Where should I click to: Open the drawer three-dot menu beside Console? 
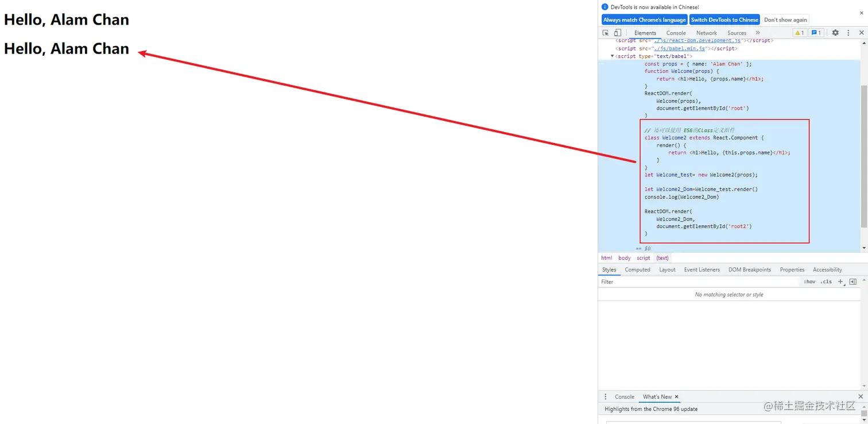[605, 396]
